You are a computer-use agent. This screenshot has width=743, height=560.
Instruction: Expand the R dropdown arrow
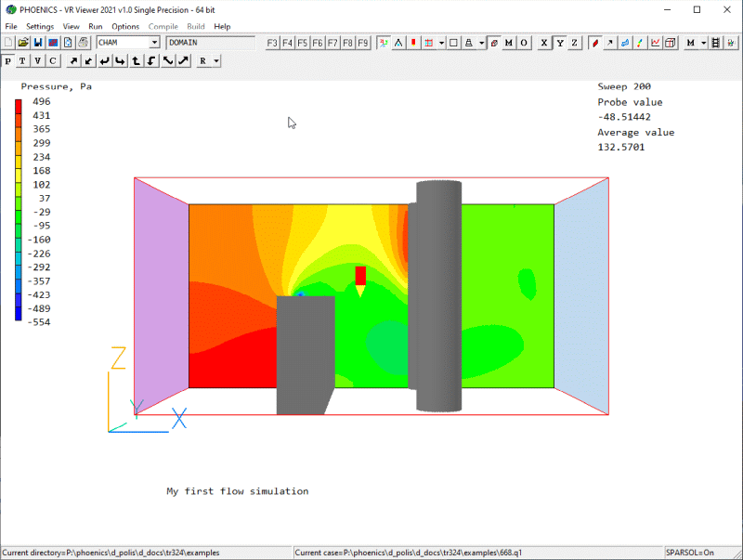coord(215,61)
